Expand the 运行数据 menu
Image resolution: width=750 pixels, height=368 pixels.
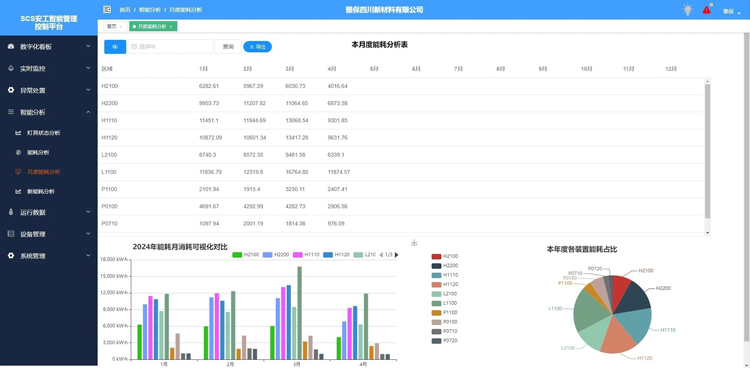(49, 212)
